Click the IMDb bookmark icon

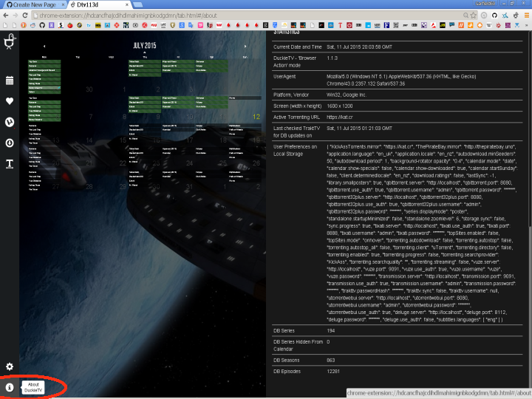pyautogui.click(x=98, y=25)
